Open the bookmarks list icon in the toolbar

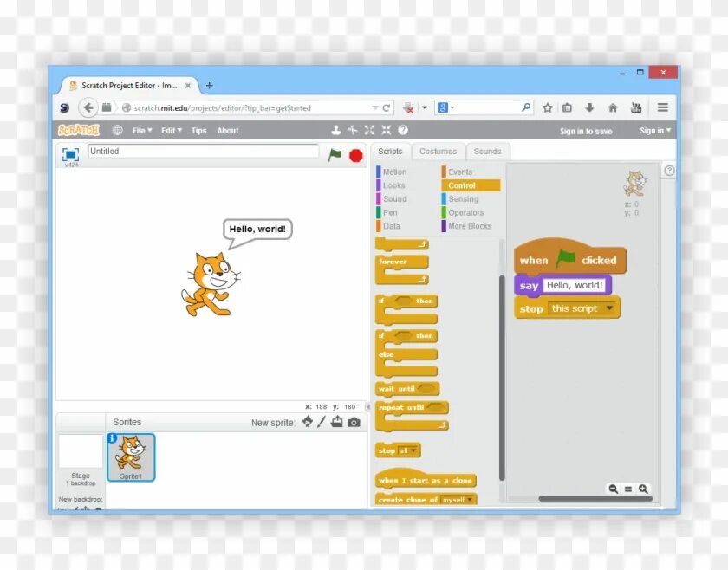[567, 107]
